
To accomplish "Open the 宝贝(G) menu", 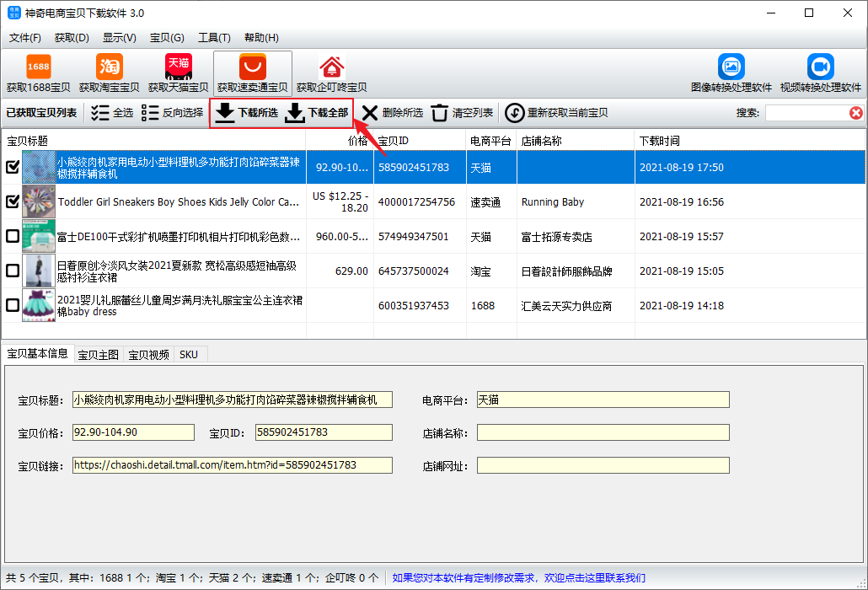I will (x=167, y=38).
